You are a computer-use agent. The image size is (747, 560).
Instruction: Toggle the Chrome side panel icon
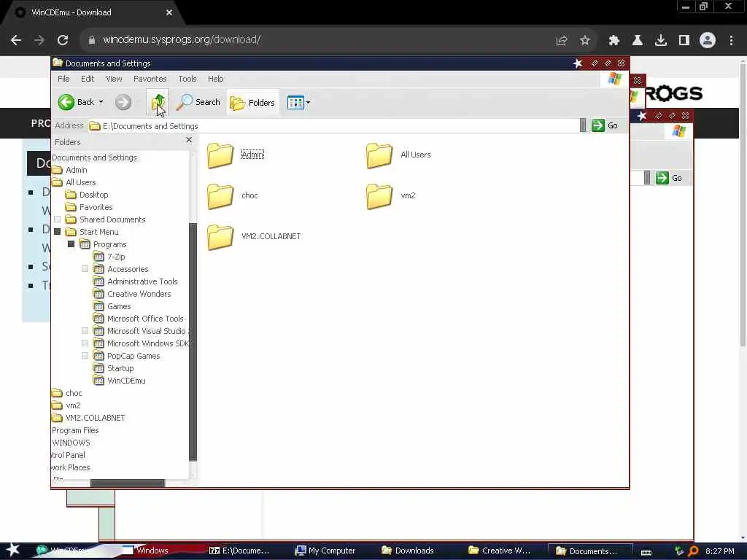[684, 41]
